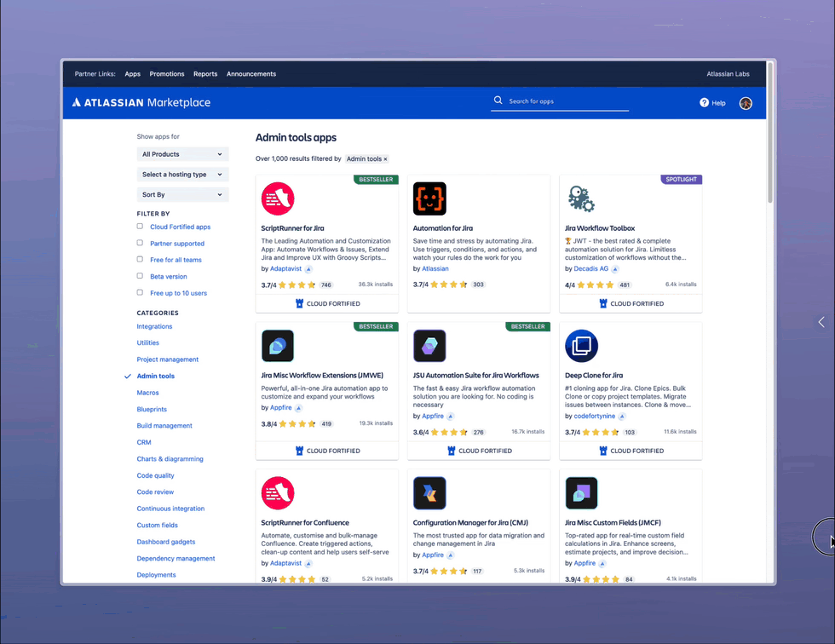The width and height of the screenshot is (835, 644).
Task: Open ScriptRunner for Confluence app icon
Action: click(x=278, y=493)
